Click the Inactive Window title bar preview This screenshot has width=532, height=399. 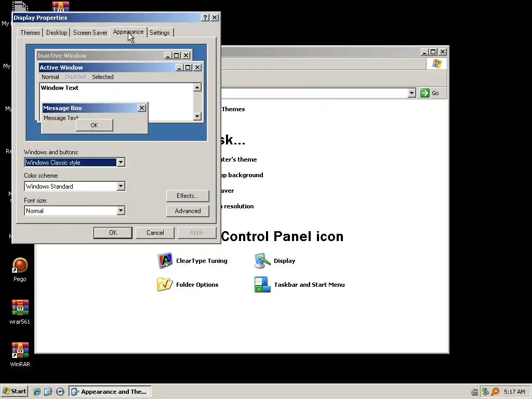click(114, 55)
